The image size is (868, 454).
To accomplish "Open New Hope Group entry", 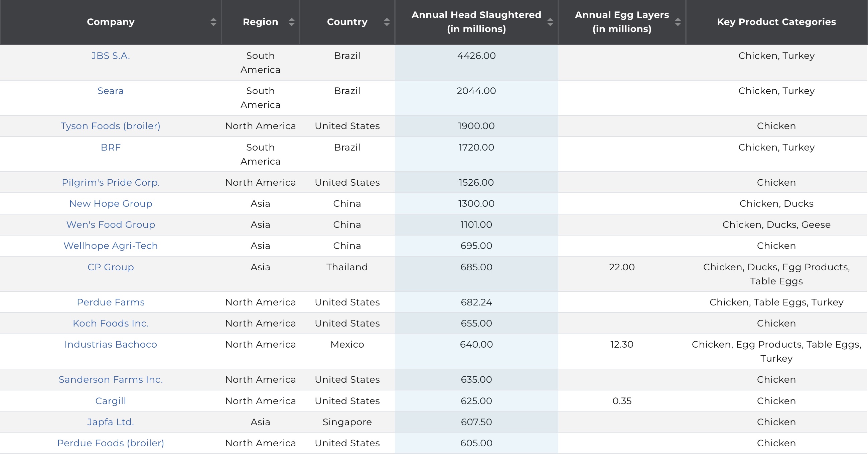I will click(111, 203).
